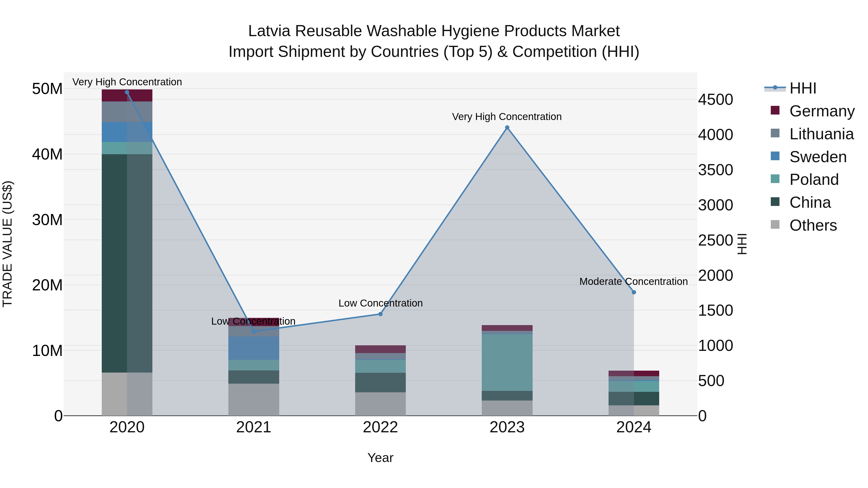
Task: Toggle the HHI legend label
Action: [803, 88]
